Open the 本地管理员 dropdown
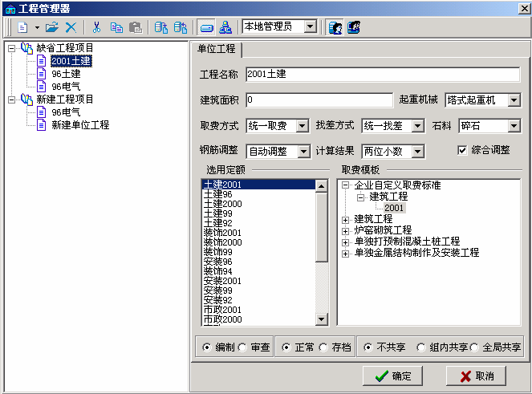 point(310,26)
